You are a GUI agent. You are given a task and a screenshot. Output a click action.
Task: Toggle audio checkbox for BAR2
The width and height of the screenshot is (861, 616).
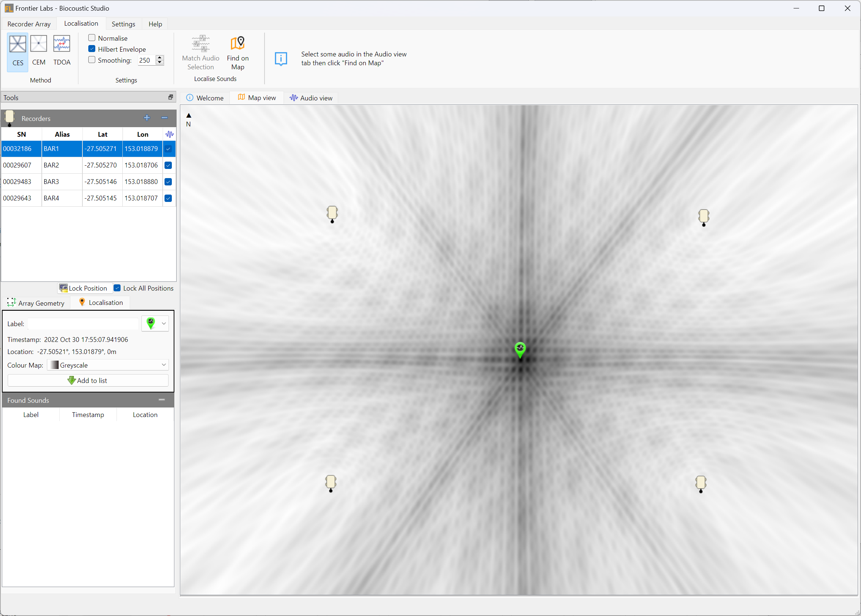click(x=168, y=165)
